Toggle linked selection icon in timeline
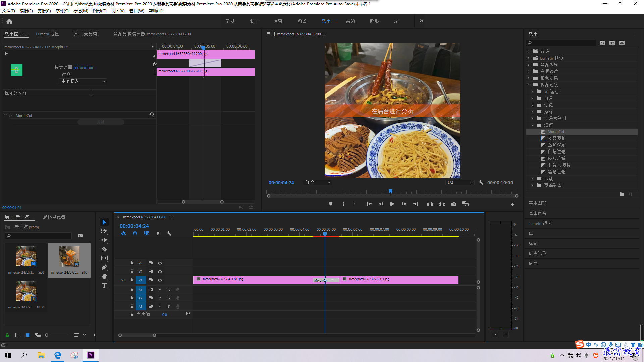 (x=146, y=233)
